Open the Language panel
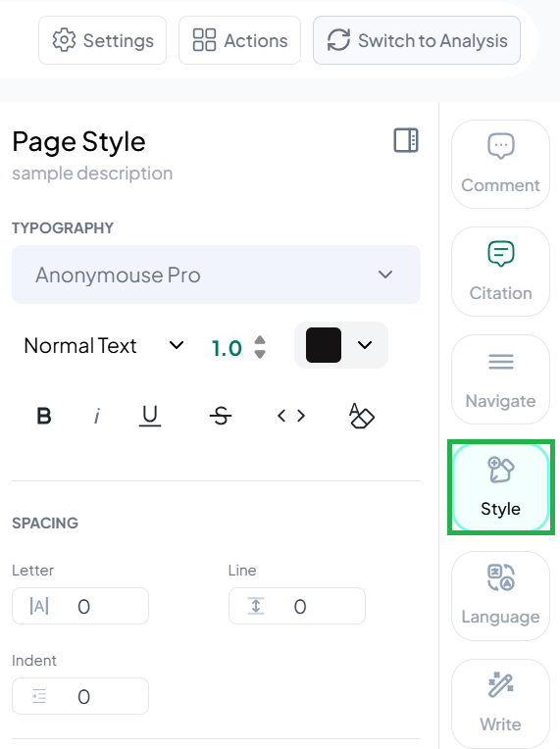Viewport: 560px width, 749px height. click(500, 596)
